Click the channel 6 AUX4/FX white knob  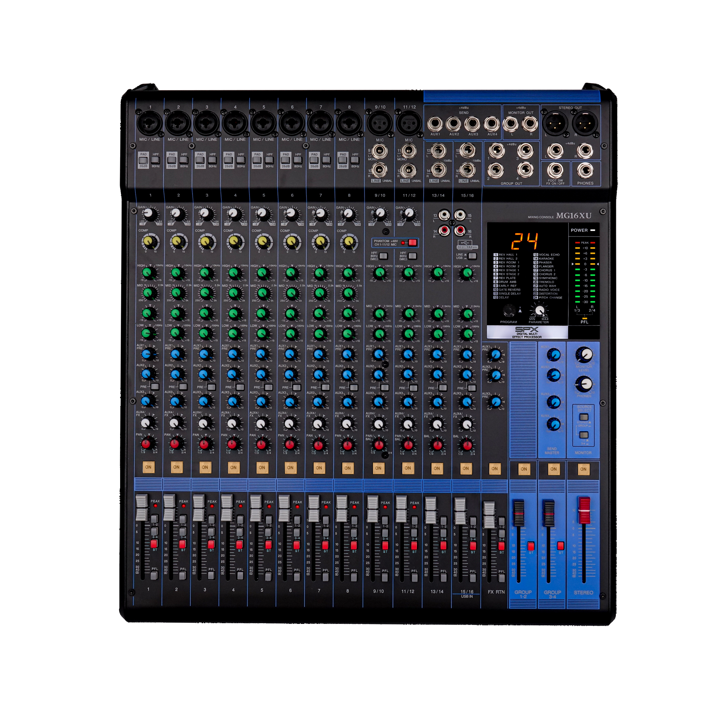(x=289, y=424)
